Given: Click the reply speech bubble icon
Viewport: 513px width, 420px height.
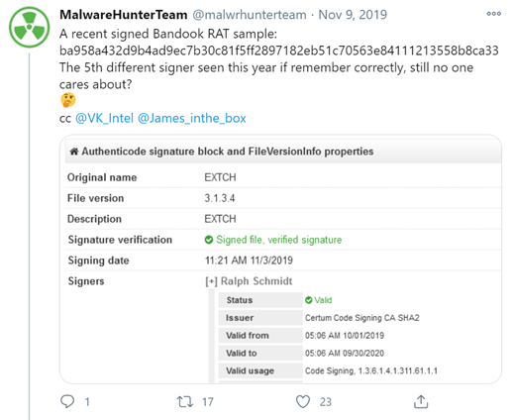Looking at the screenshot, I should [x=67, y=401].
